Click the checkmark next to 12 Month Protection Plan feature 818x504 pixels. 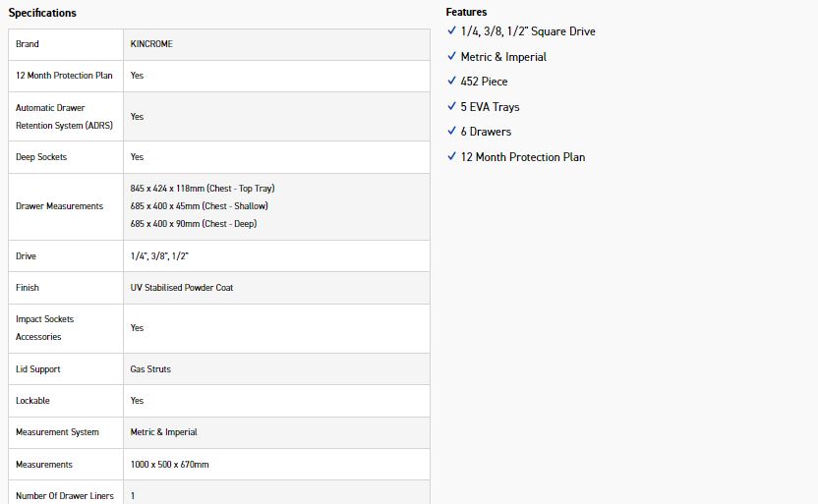(451, 156)
